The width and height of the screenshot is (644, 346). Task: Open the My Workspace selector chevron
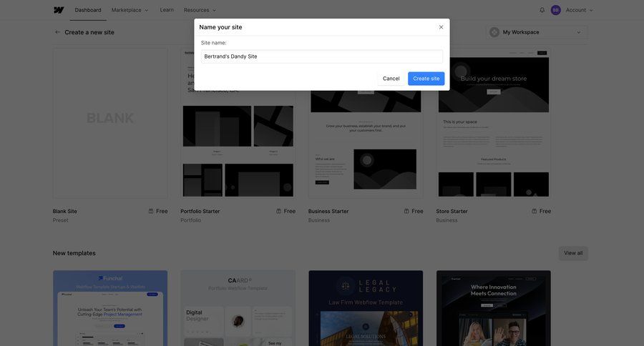pyautogui.click(x=578, y=32)
